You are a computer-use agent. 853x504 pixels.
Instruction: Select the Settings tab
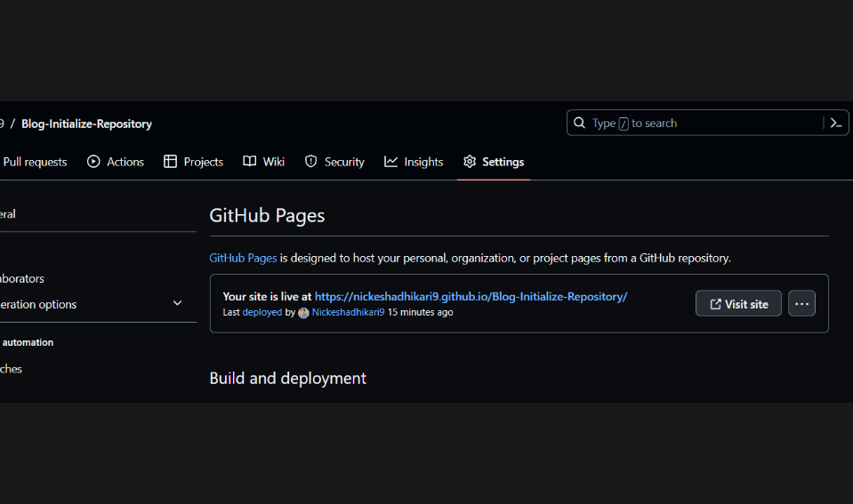click(x=494, y=162)
